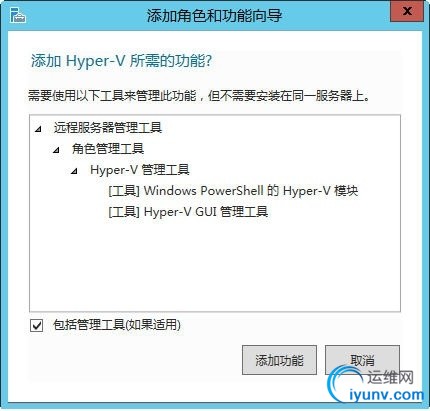Click the wizard icon in the title bar
This screenshot has width=430, height=411.
[x=18, y=15]
